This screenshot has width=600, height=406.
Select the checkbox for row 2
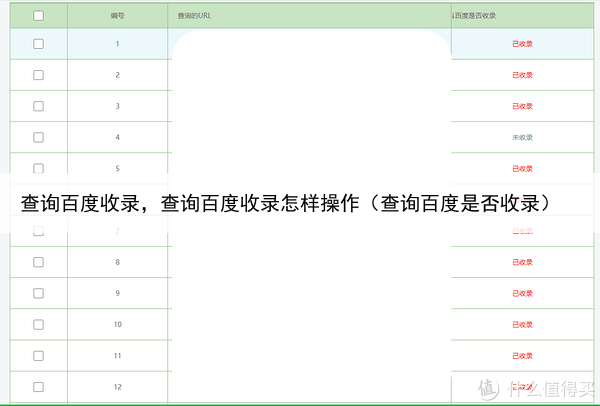tap(38, 75)
